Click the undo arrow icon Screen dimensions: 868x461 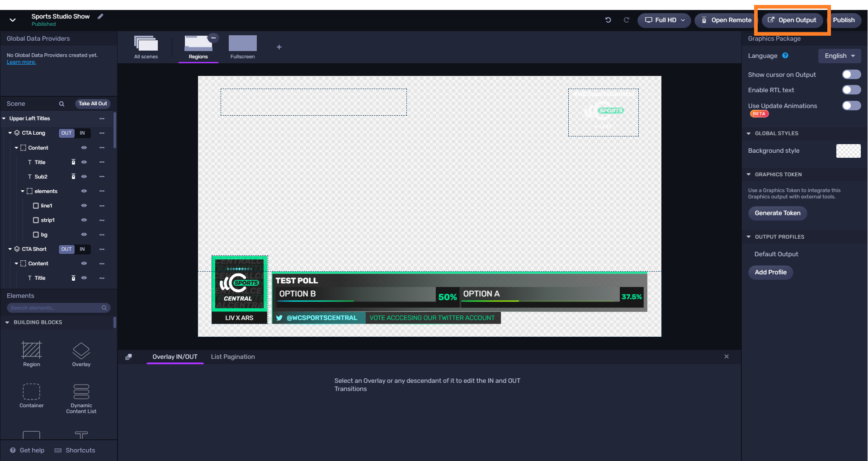click(x=608, y=20)
